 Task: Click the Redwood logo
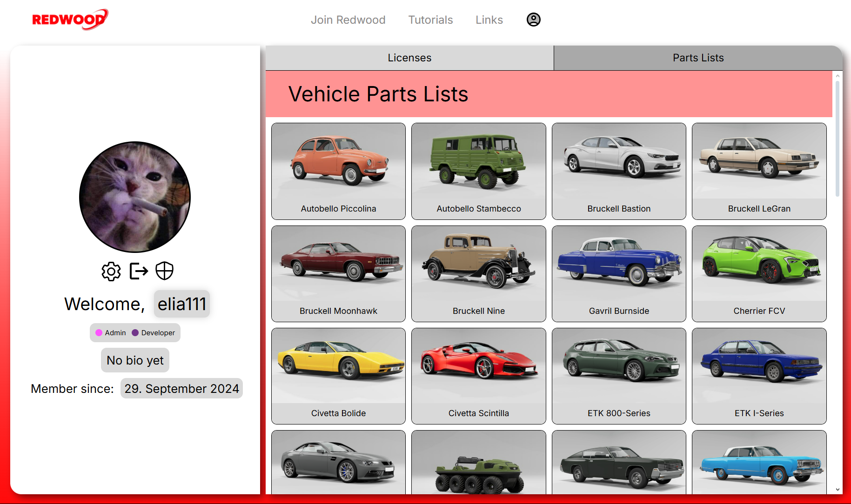[x=70, y=20]
